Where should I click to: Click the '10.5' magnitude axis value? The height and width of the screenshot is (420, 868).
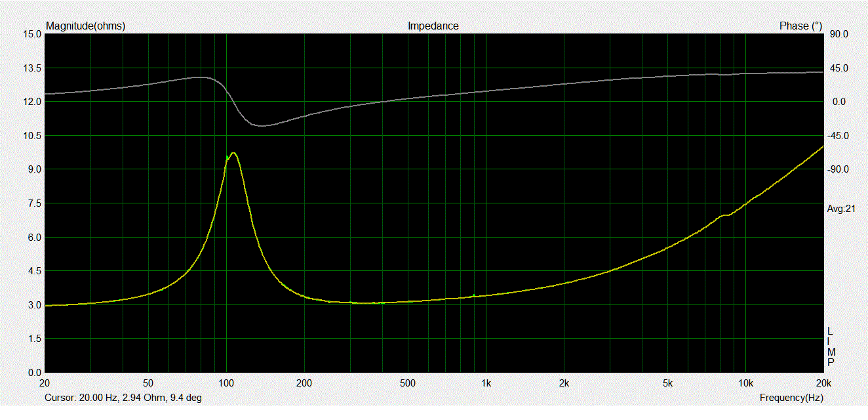pos(31,136)
